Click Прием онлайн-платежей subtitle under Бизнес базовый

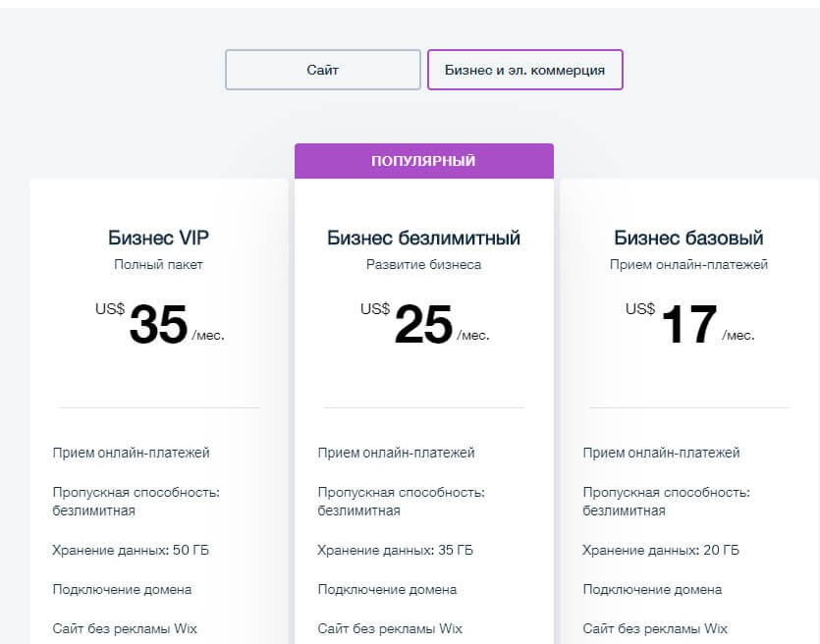(688, 264)
